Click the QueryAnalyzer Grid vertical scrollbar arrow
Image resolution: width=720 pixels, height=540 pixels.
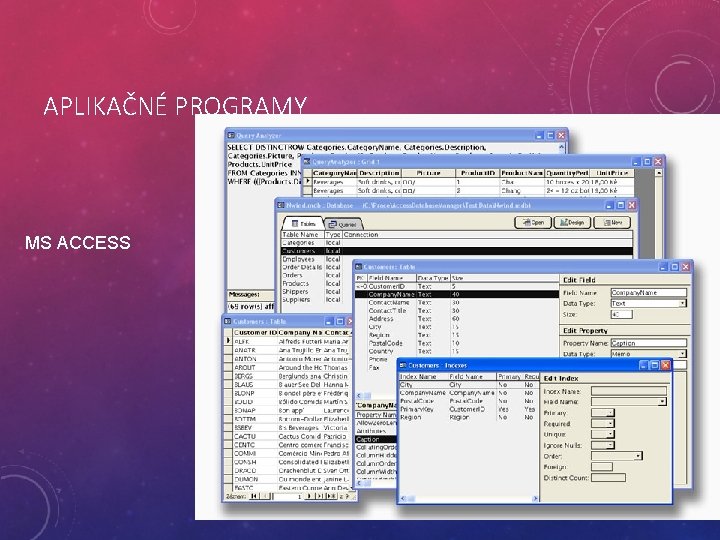[658, 173]
